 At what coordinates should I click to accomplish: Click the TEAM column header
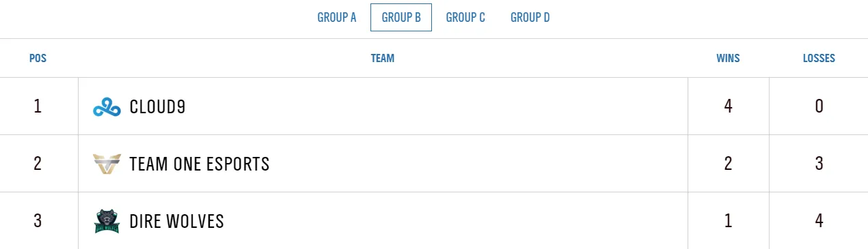click(x=383, y=59)
